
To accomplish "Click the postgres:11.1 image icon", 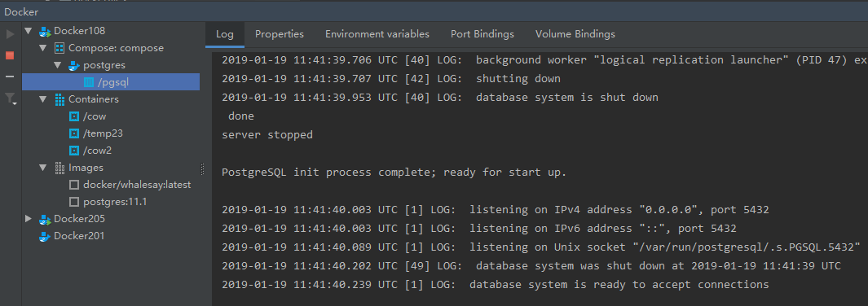I will coord(74,202).
